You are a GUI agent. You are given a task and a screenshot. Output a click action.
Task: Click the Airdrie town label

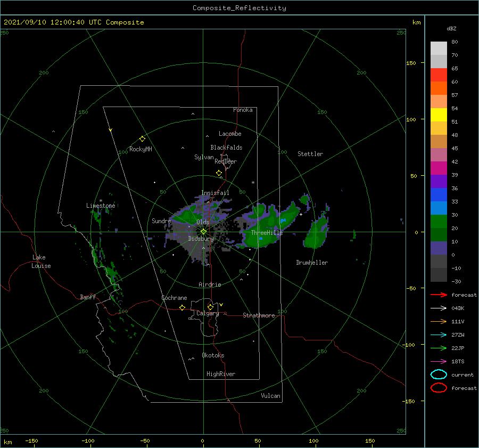point(210,284)
